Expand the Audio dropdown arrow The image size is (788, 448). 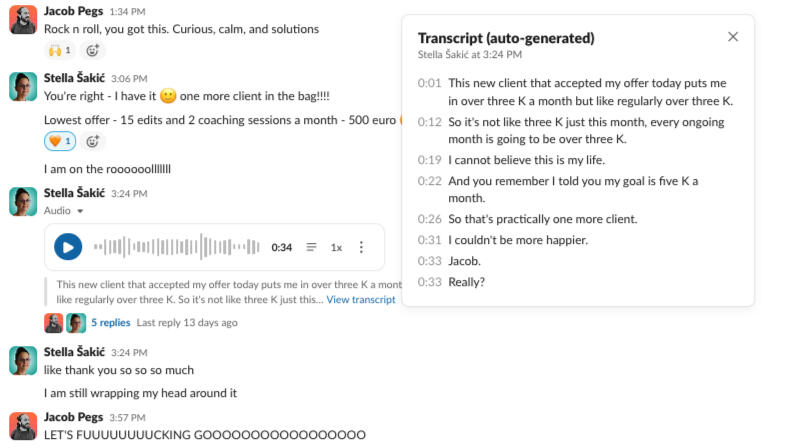coord(80,211)
